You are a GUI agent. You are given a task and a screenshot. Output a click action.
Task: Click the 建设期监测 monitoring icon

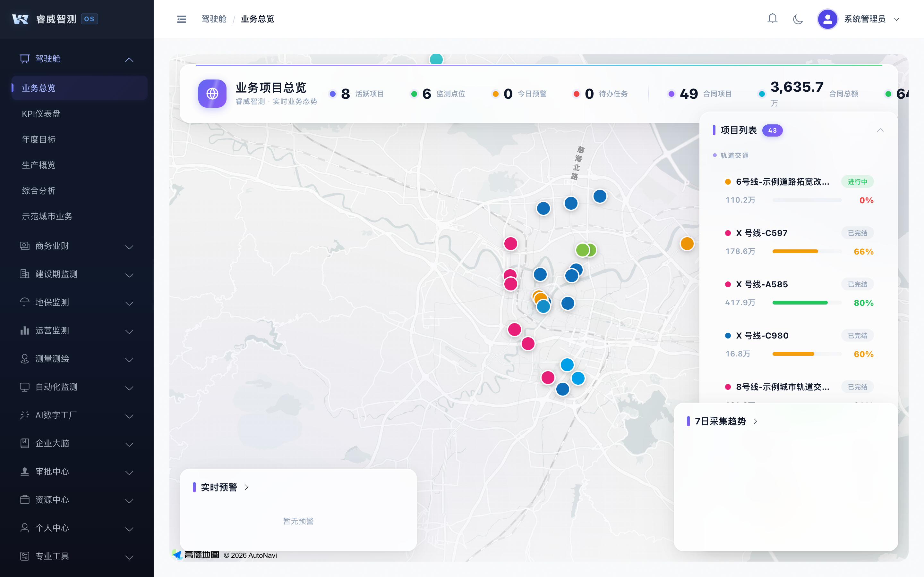pos(24,274)
